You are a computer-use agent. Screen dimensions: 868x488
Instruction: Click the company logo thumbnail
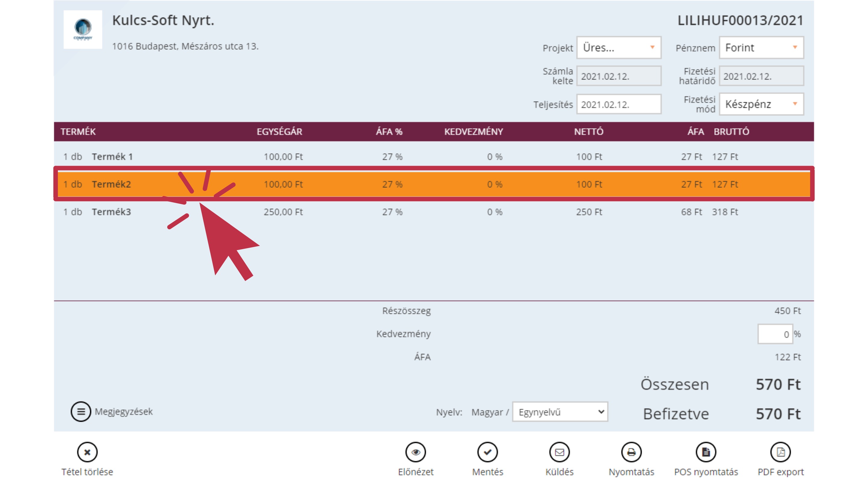click(x=83, y=30)
